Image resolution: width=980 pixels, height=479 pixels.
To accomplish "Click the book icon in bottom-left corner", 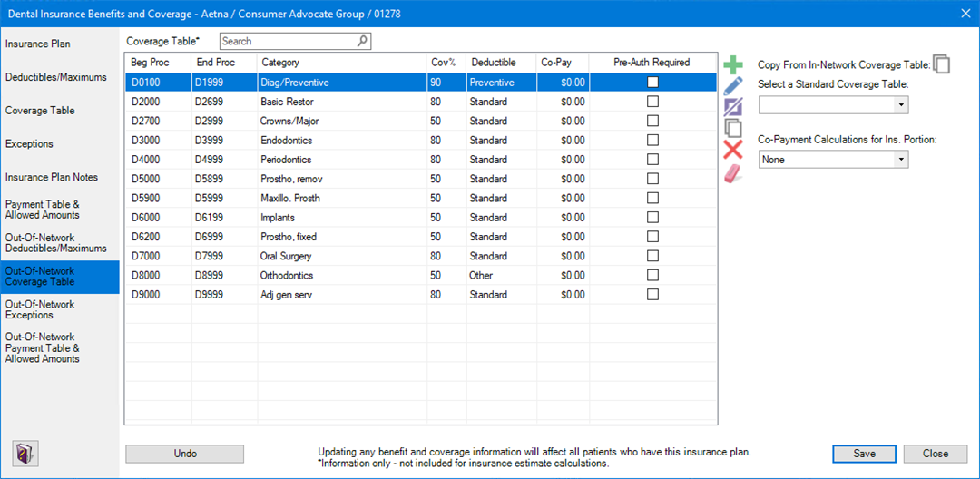I will pos(24,453).
